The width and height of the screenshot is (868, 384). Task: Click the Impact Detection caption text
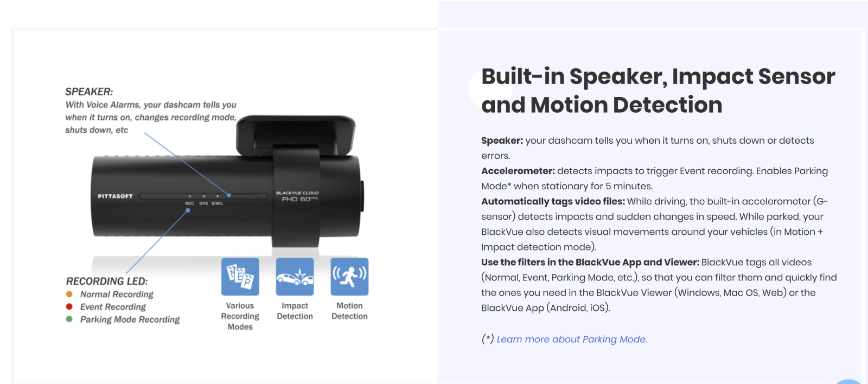point(295,311)
